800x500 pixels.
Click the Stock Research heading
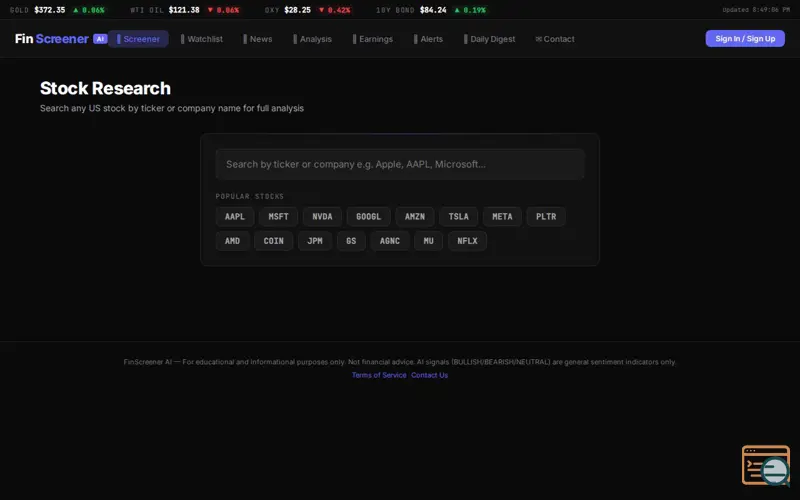pyautogui.click(x=105, y=88)
